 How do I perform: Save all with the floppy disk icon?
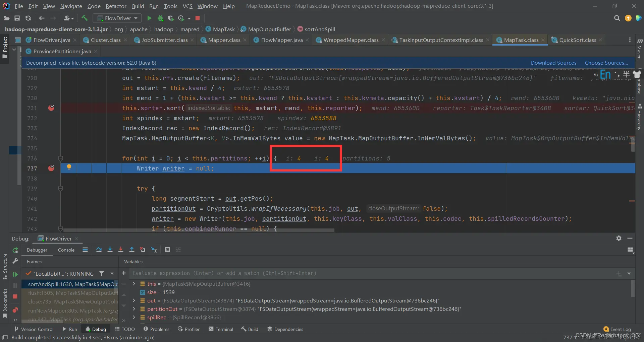coord(17,18)
